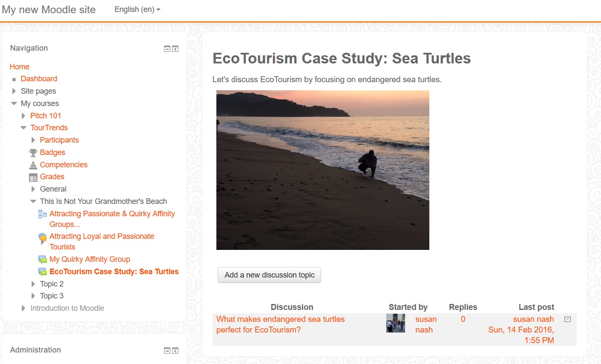Viewport: 601px width, 364px height.
Task: Expand the Pitch 101 course node
Action: [23, 116]
